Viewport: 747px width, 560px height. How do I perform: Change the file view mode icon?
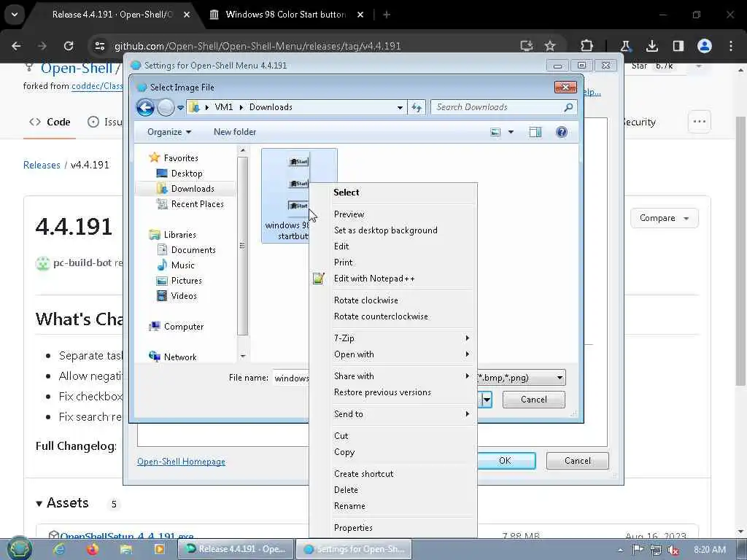[x=495, y=132]
